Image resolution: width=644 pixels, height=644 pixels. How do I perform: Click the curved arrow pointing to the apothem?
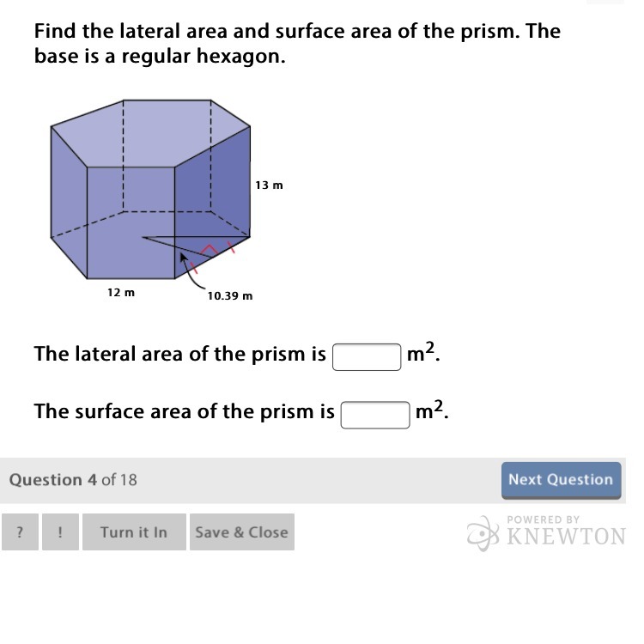pos(191,271)
